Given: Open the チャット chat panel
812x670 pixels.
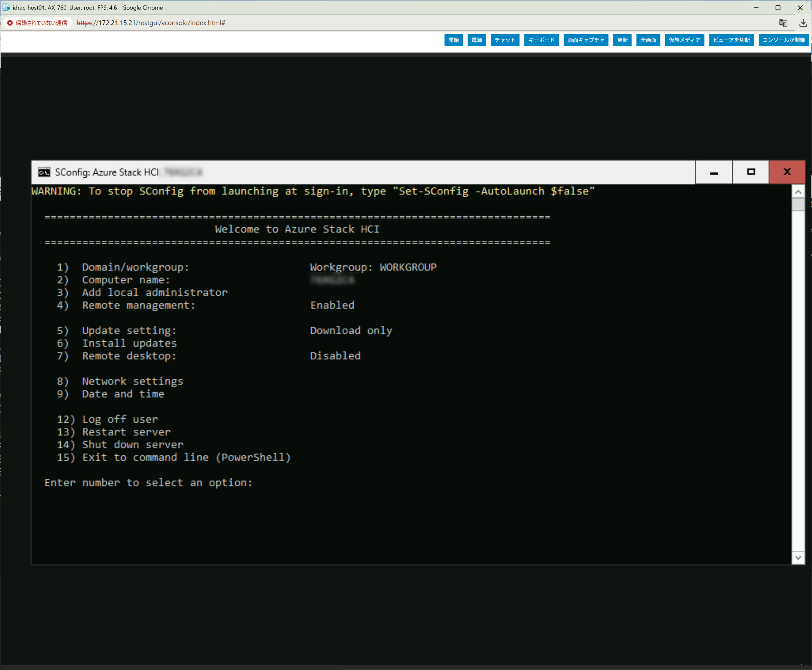Looking at the screenshot, I should click(x=505, y=40).
